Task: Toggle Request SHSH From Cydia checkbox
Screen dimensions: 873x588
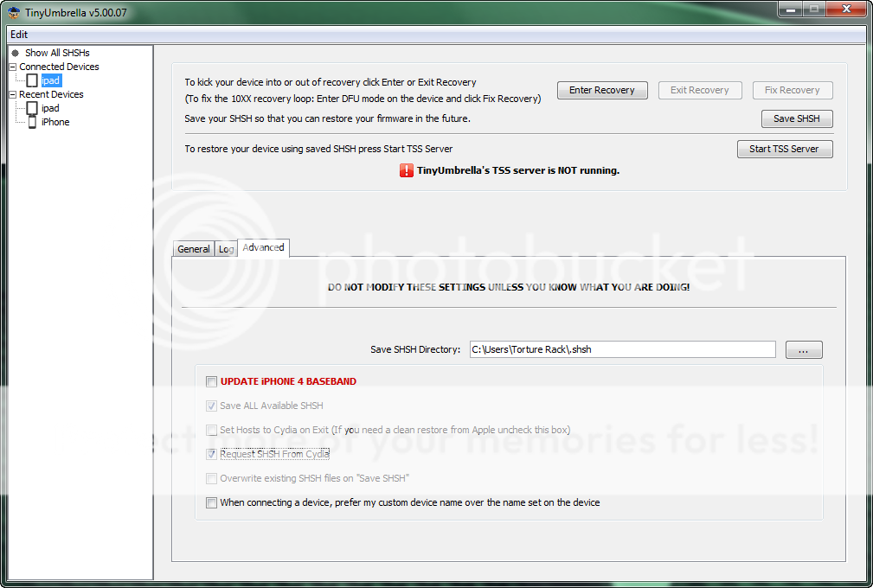Action: click(x=212, y=454)
